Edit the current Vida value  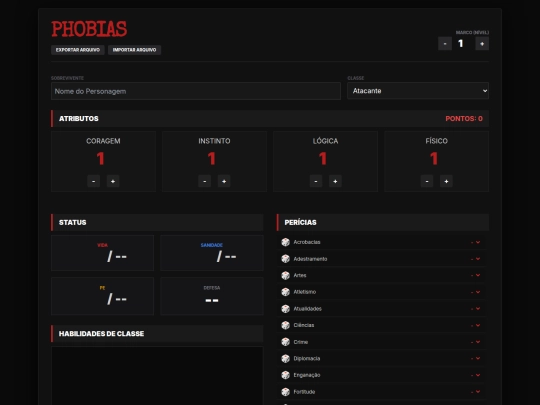[x=92, y=256]
